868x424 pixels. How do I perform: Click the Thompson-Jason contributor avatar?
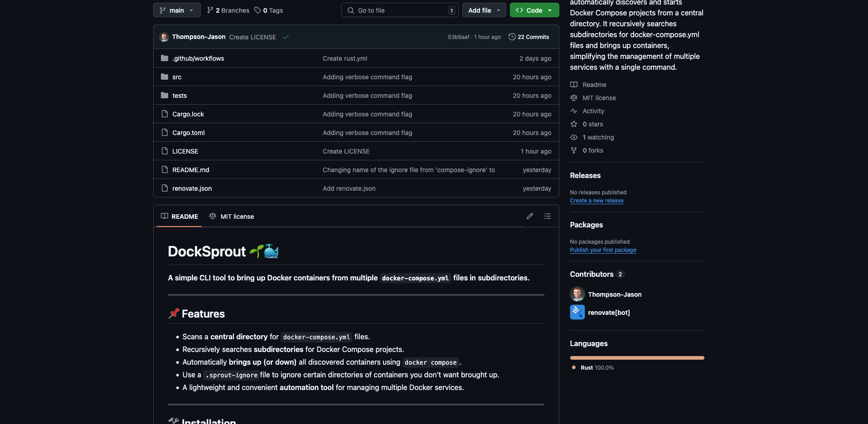pyautogui.click(x=577, y=294)
